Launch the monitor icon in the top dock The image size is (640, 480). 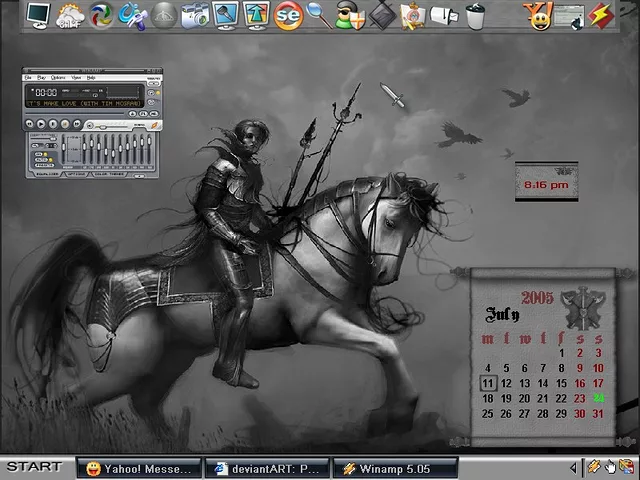(37, 14)
